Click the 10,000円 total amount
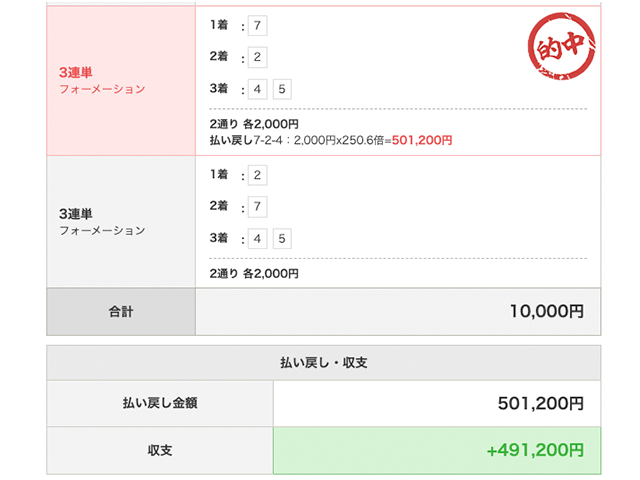This screenshot has width=640, height=480. point(546,312)
